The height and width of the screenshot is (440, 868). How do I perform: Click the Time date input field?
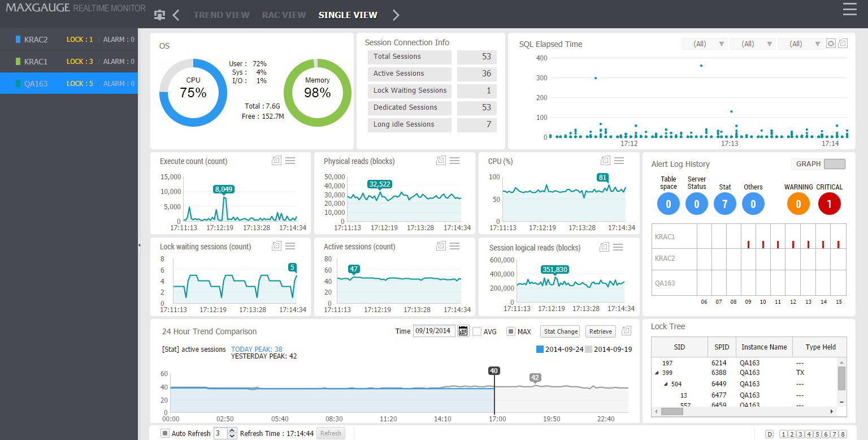pos(435,331)
